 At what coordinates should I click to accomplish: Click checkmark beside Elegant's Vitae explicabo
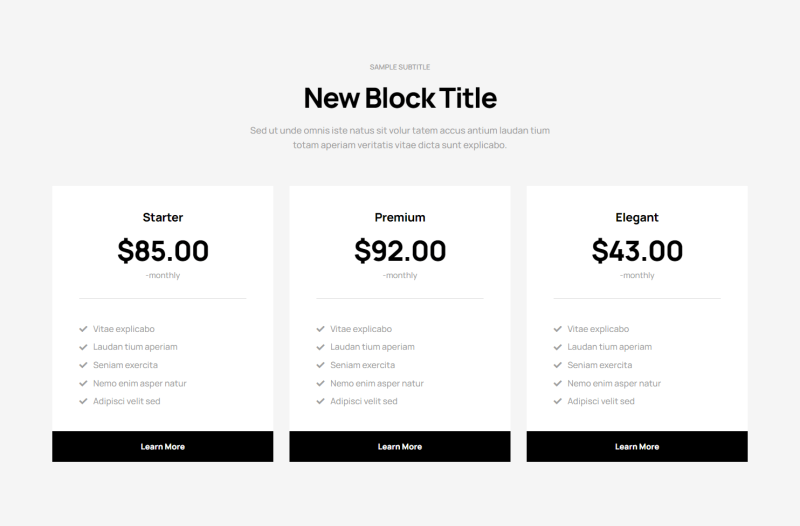tap(557, 329)
